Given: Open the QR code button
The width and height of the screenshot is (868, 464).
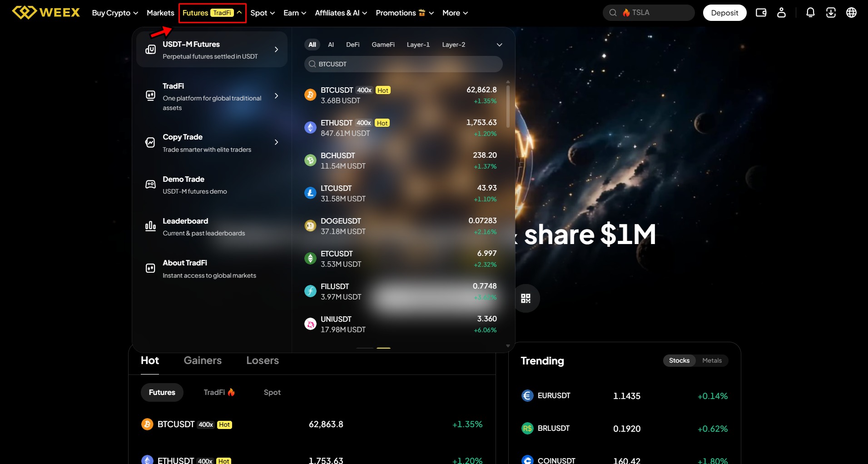Looking at the screenshot, I should (526, 298).
